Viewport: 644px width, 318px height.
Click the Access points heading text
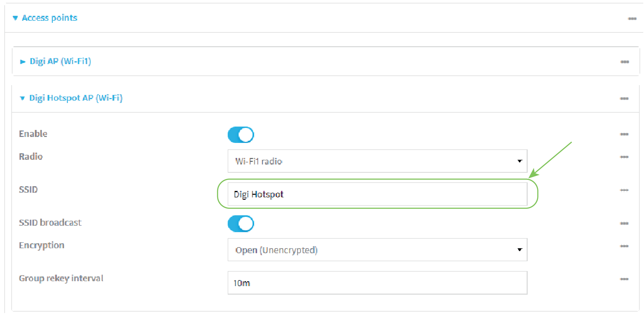50,18
